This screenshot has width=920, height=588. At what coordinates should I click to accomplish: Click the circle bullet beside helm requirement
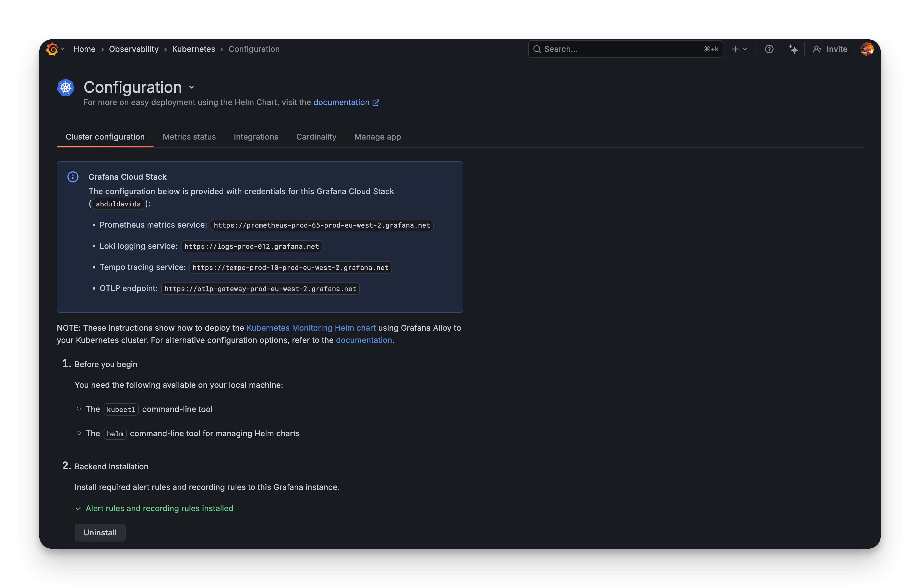point(79,433)
